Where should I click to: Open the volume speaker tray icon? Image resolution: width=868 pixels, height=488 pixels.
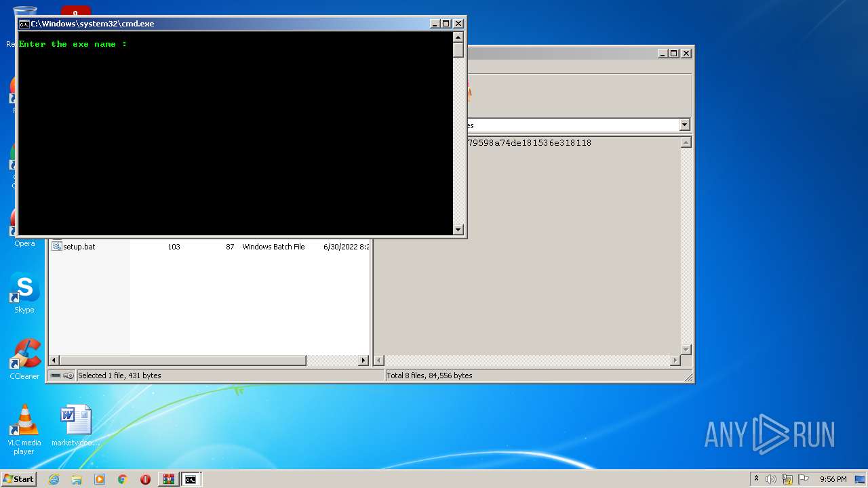(x=771, y=479)
